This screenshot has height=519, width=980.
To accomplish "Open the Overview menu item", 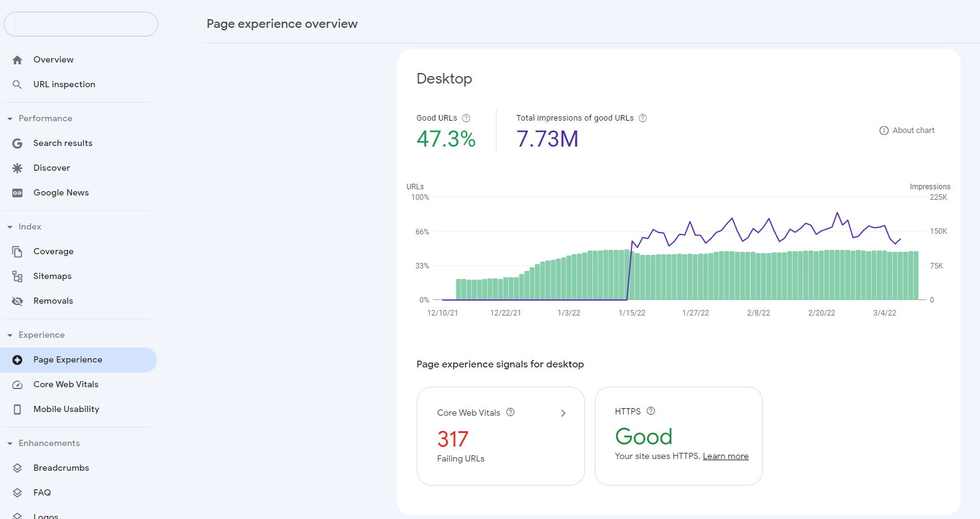I will pos(79,60).
